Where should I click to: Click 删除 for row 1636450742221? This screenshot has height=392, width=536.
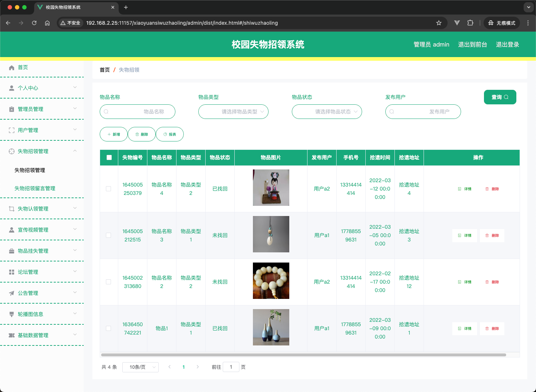tap(492, 329)
